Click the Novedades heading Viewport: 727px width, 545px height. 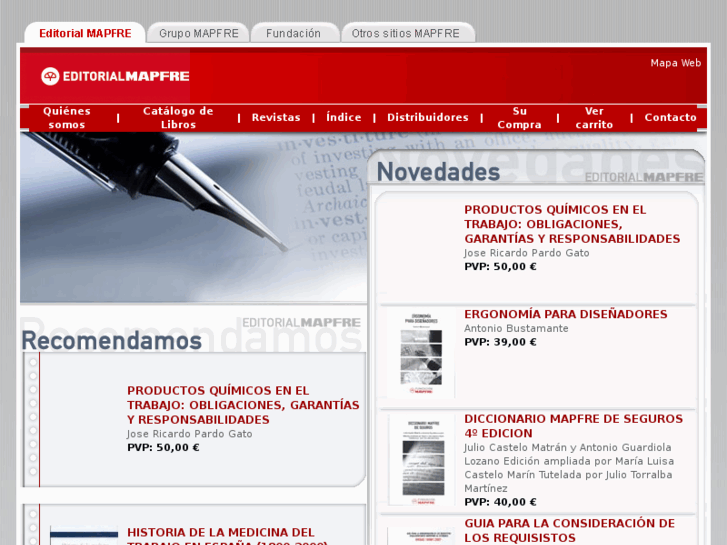(439, 172)
